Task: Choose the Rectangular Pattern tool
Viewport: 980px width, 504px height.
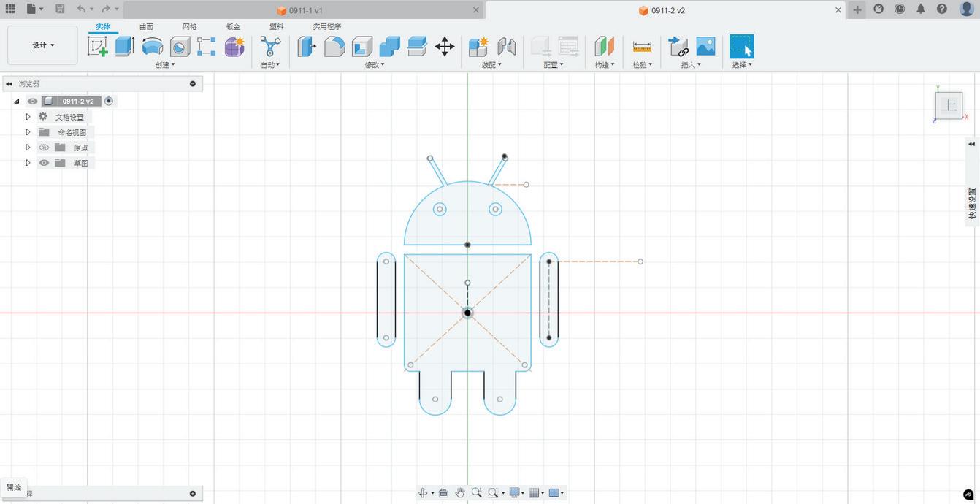Action: pyautogui.click(x=207, y=46)
